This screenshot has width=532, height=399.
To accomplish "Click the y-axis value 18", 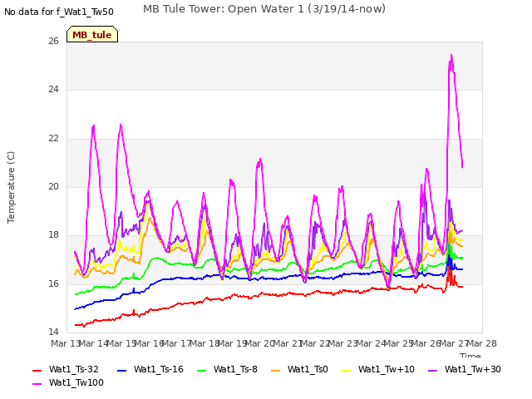I will coord(53,234).
